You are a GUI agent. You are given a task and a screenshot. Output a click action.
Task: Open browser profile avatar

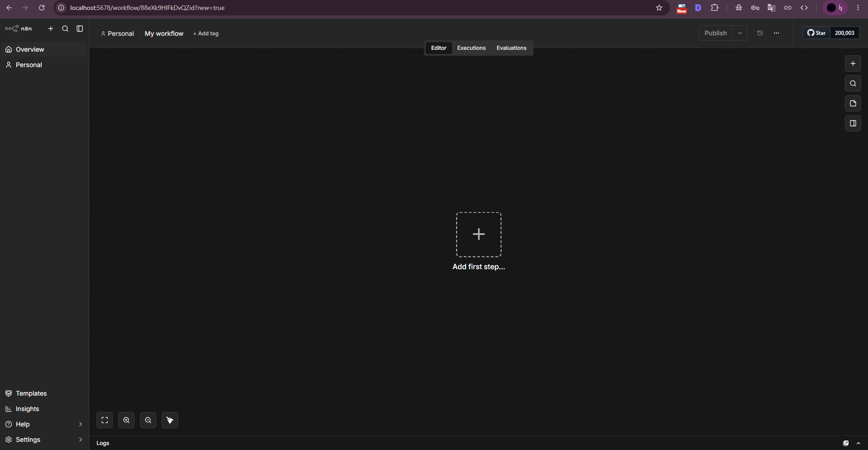pyautogui.click(x=835, y=8)
